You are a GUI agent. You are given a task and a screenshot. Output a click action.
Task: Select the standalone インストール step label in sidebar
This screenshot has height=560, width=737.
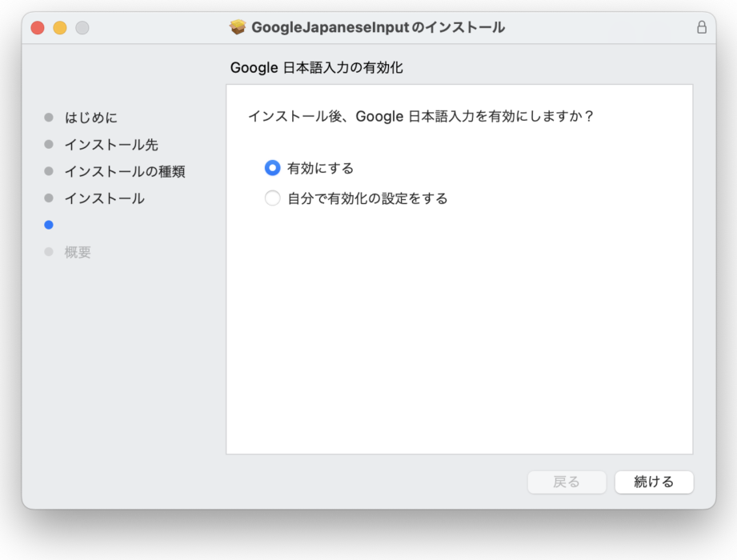[x=104, y=198]
